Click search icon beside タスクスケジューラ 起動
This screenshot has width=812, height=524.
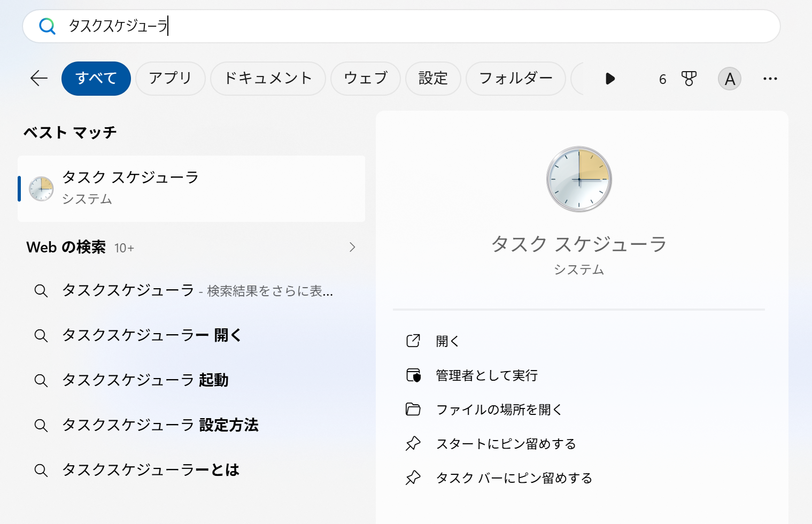tap(41, 381)
